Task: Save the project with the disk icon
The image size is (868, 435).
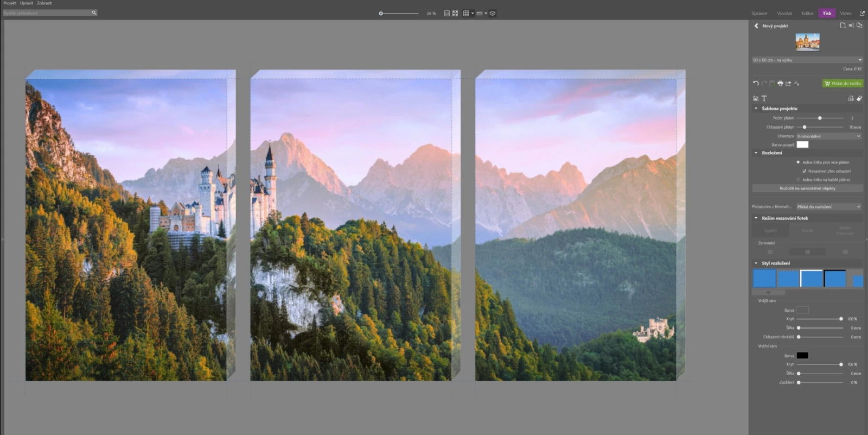Action: 772,83
